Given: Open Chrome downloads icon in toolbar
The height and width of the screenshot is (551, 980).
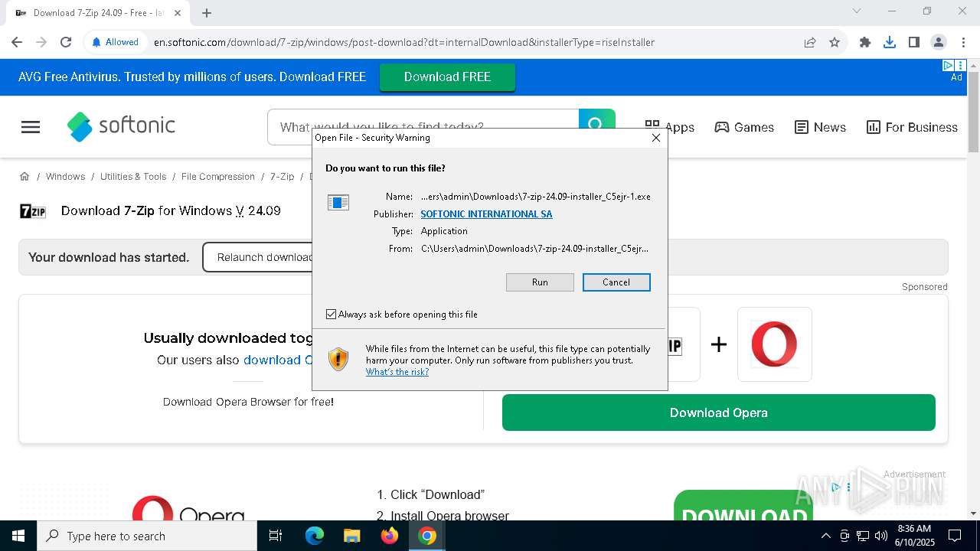Looking at the screenshot, I should pos(890,42).
